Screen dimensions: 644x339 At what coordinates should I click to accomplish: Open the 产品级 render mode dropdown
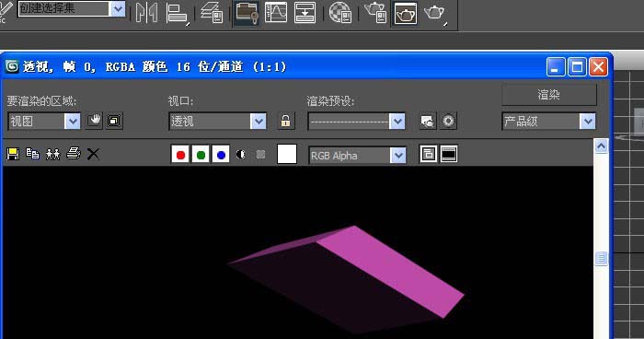pyautogui.click(x=548, y=122)
